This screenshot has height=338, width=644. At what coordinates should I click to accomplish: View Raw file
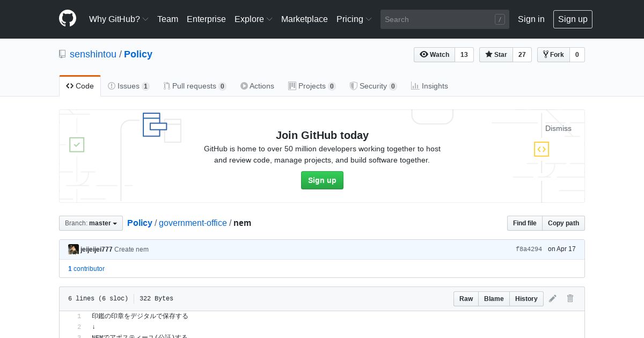click(466, 299)
